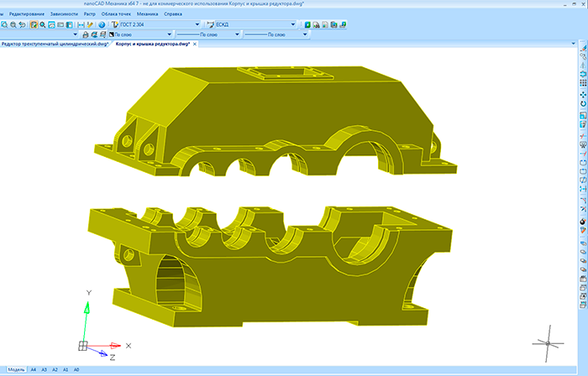Click the UCS origin icon in viewport
588x376 pixels.
click(x=83, y=346)
